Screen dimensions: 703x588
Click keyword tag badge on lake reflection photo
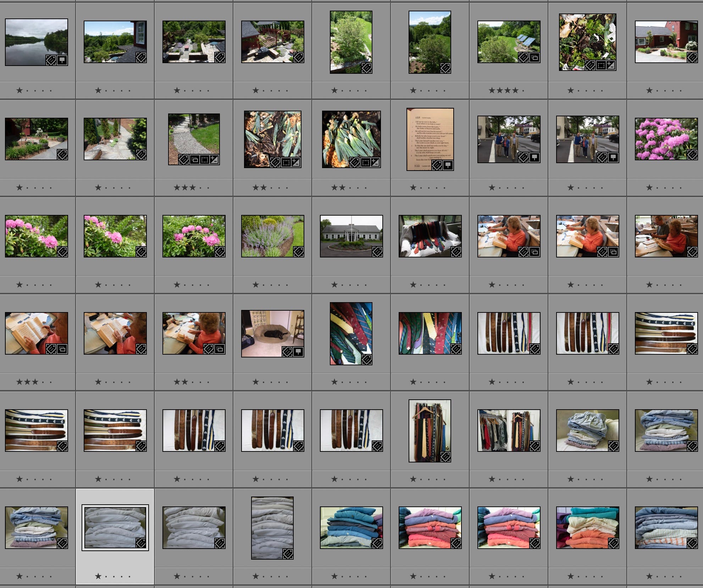pyautogui.click(x=51, y=60)
